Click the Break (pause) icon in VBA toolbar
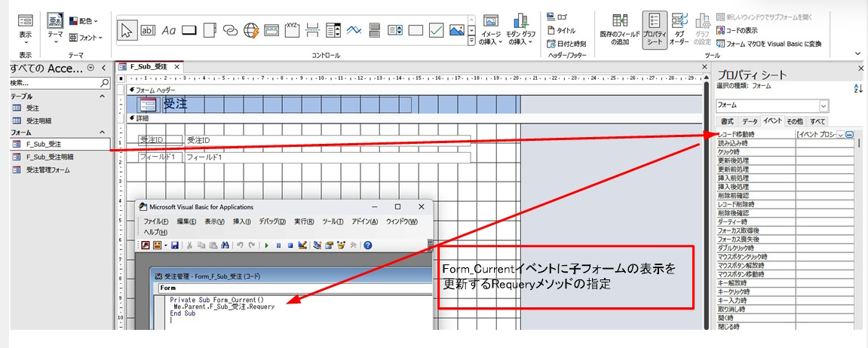The image size is (868, 348). 278,245
